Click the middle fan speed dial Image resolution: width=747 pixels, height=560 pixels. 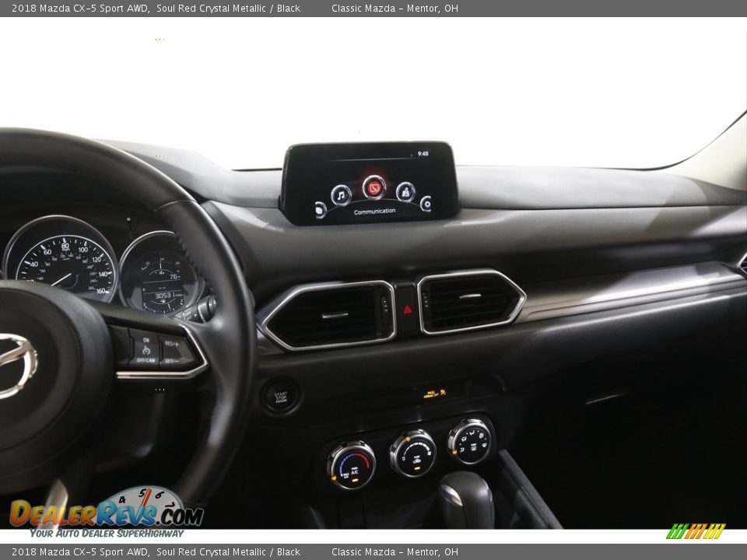[412, 453]
